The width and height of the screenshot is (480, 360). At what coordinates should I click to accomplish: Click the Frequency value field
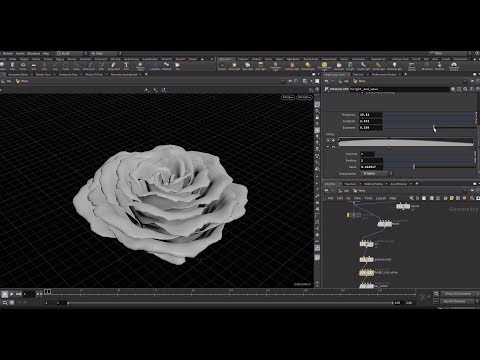pyautogui.click(x=371, y=115)
